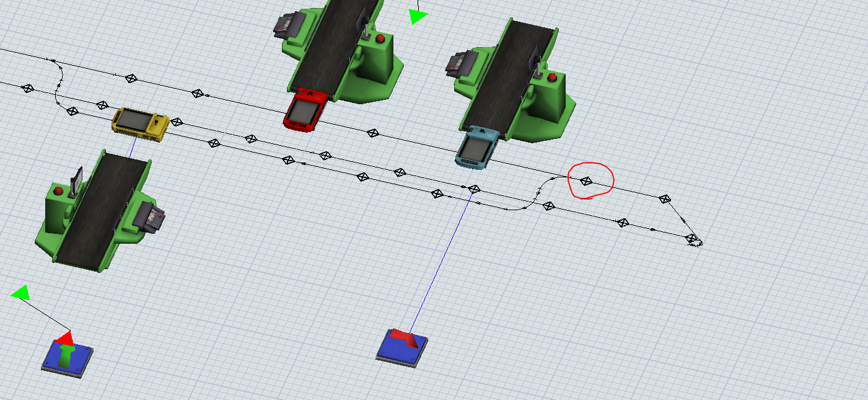868x400 pixels.
Task: Click the control point joined to blue line
Action: coord(474,189)
